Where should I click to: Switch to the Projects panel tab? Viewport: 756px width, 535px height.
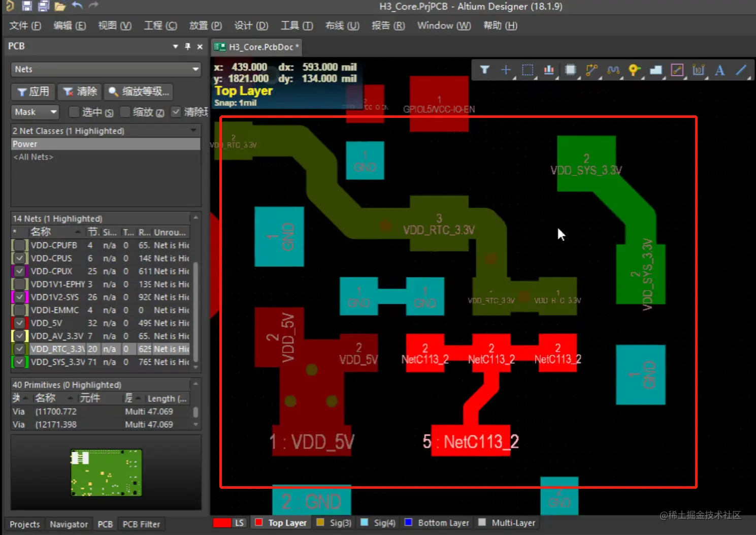24,524
